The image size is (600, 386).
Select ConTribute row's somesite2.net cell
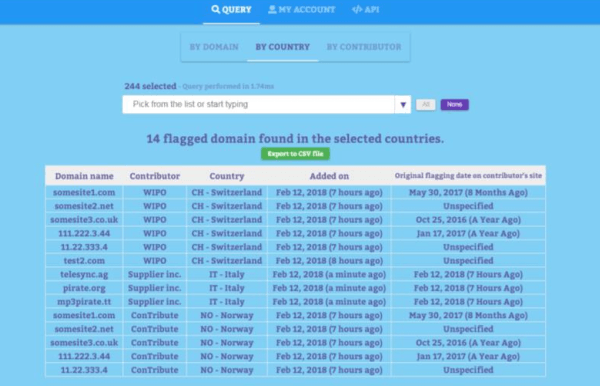[84, 329]
